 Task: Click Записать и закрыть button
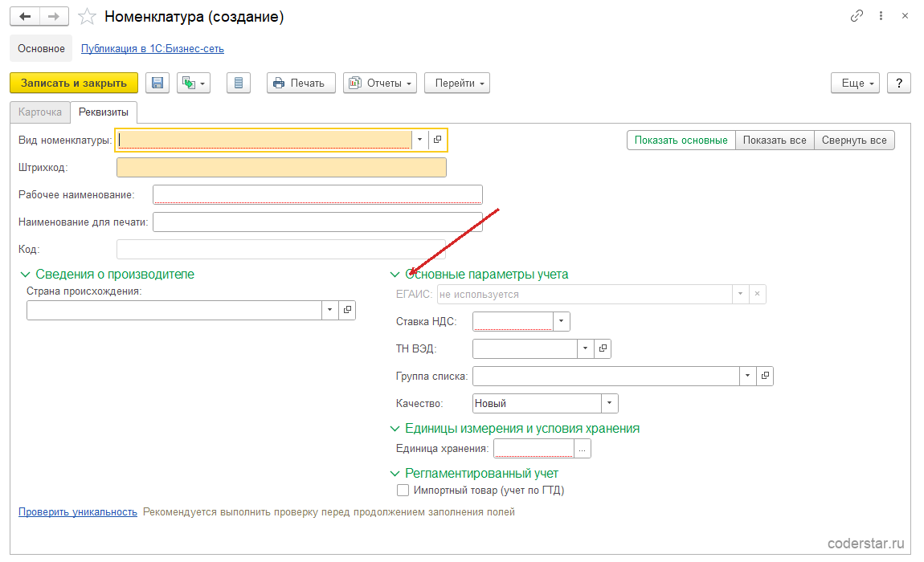point(74,83)
